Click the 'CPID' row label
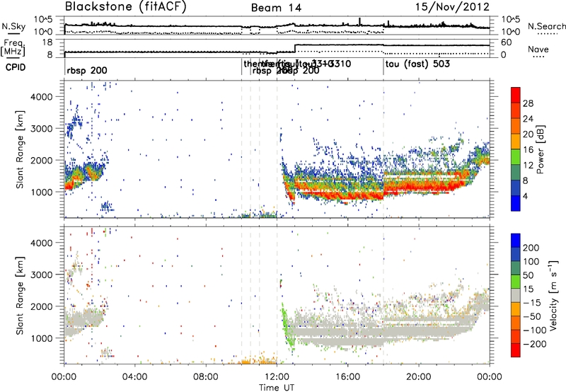This screenshot has width=566, height=392. click(16, 67)
